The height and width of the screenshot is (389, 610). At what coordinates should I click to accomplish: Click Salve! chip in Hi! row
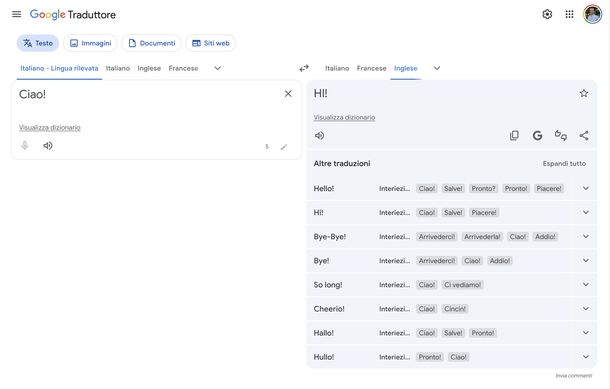[453, 213]
